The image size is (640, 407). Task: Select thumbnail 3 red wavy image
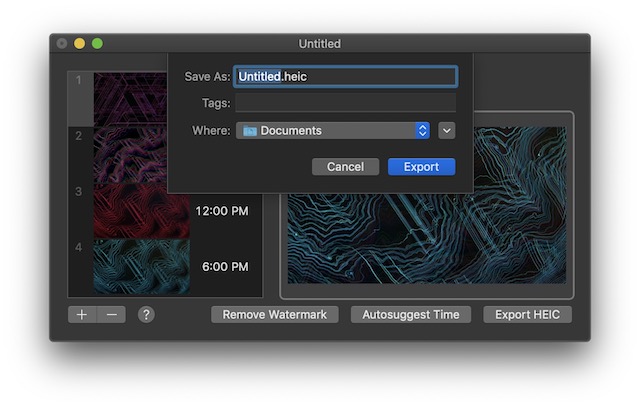[x=142, y=211]
